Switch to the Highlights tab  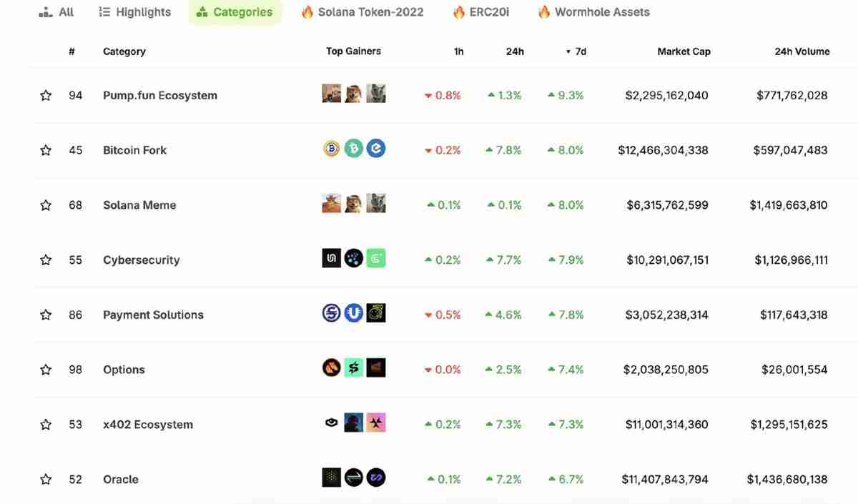[135, 12]
